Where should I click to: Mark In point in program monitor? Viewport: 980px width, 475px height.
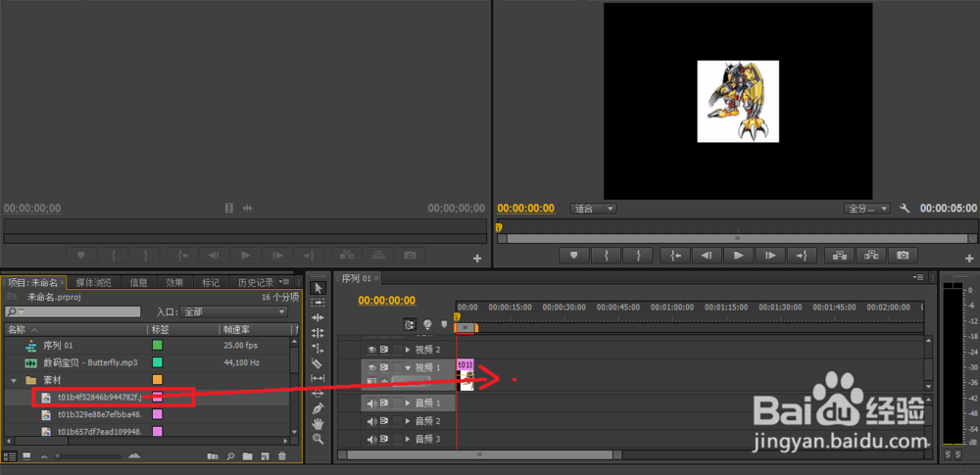pyautogui.click(x=607, y=255)
